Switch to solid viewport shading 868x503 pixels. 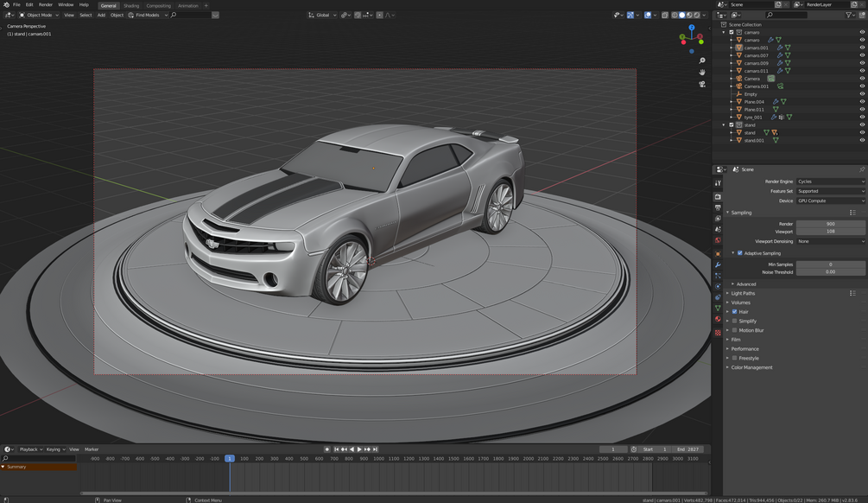682,15
